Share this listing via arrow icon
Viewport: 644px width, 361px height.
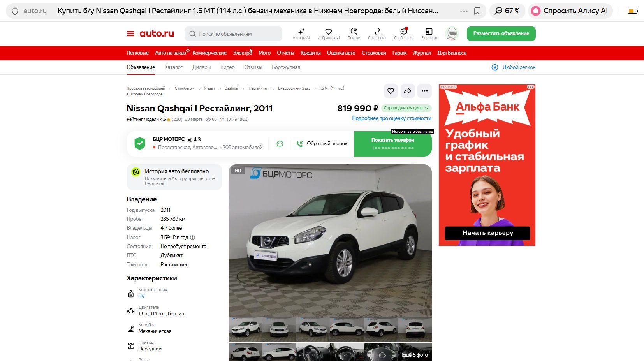coord(408,91)
